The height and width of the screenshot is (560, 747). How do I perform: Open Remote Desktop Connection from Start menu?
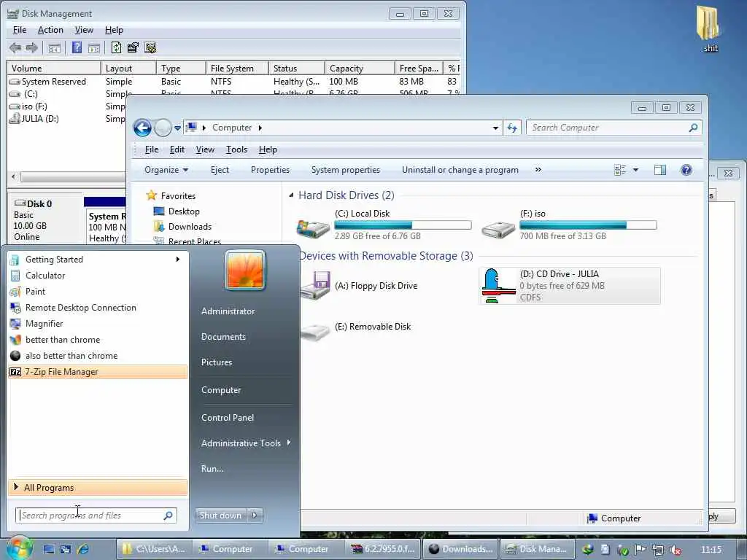click(98, 308)
